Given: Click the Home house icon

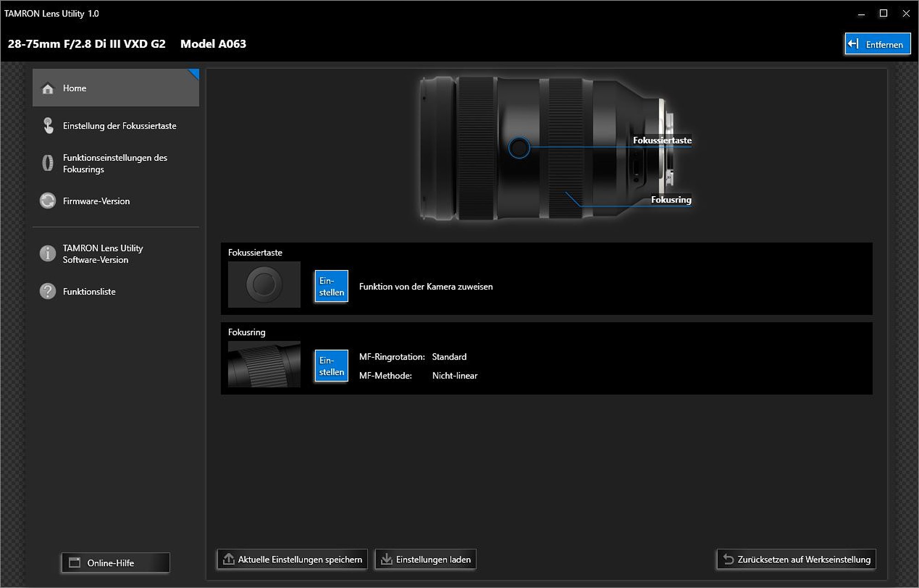Looking at the screenshot, I should click(x=48, y=88).
